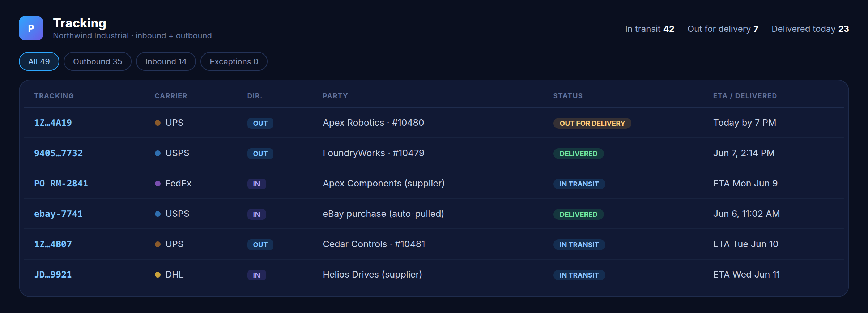Click the ETA Mon Jun 9 value
The width and height of the screenshot is (868, 313).
coord(745,184)
